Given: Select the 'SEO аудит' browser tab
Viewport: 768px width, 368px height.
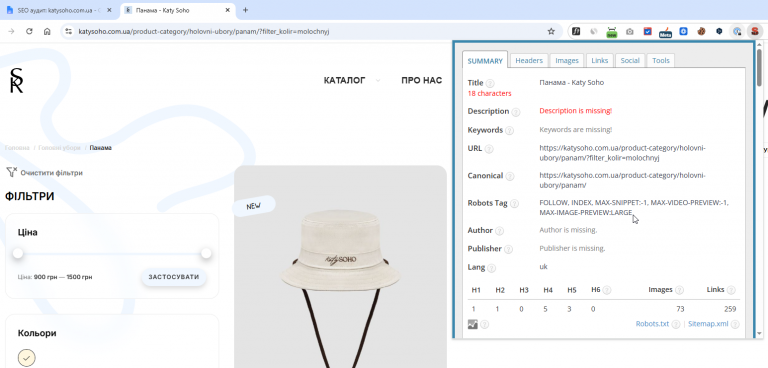Looking at the screenshot, I should (59, 10).
